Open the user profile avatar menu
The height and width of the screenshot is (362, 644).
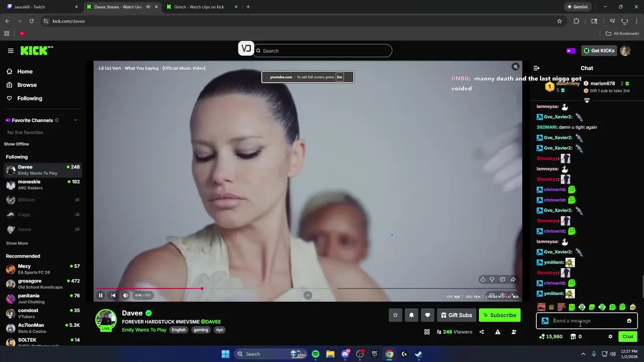pos(625,51)
